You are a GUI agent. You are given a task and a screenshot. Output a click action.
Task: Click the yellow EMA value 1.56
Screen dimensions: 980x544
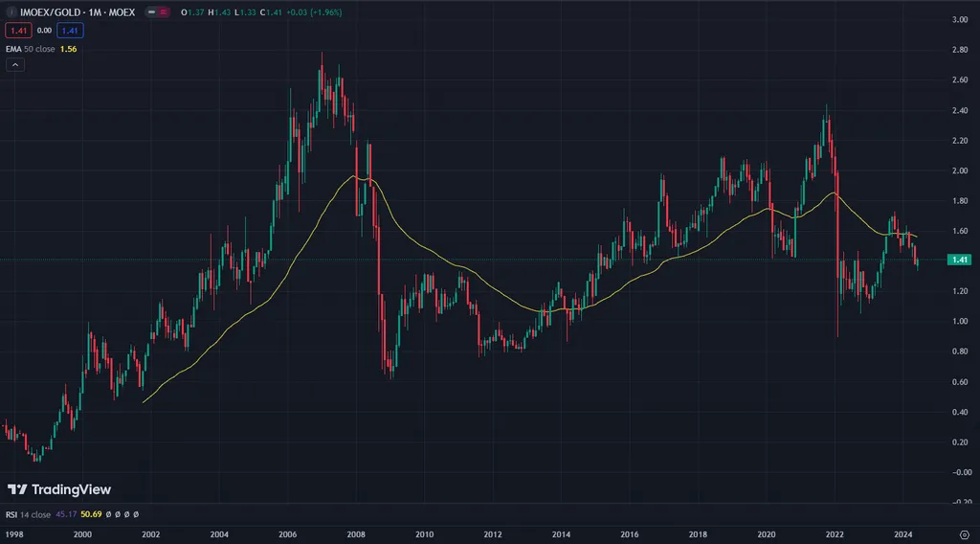point(68,49)
